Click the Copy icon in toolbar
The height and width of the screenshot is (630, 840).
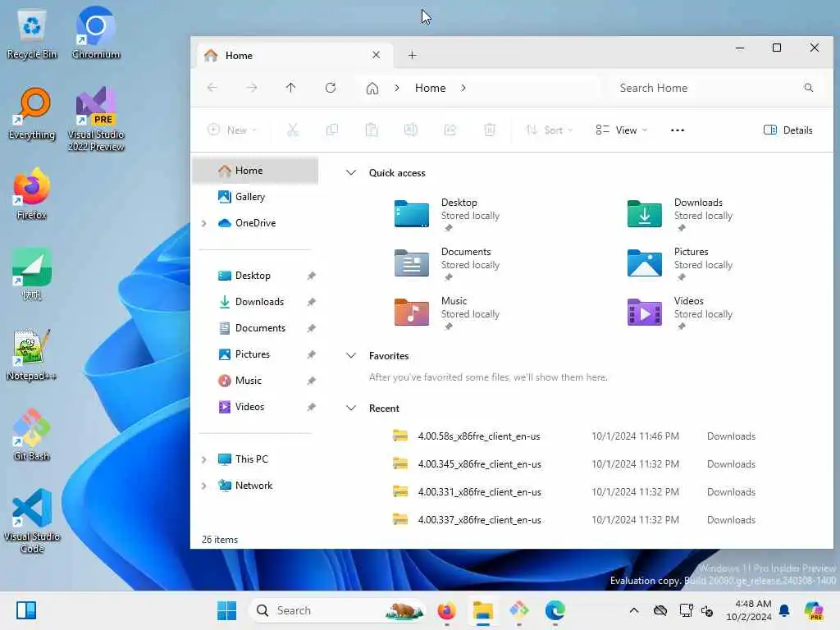[x=332, y=130]
